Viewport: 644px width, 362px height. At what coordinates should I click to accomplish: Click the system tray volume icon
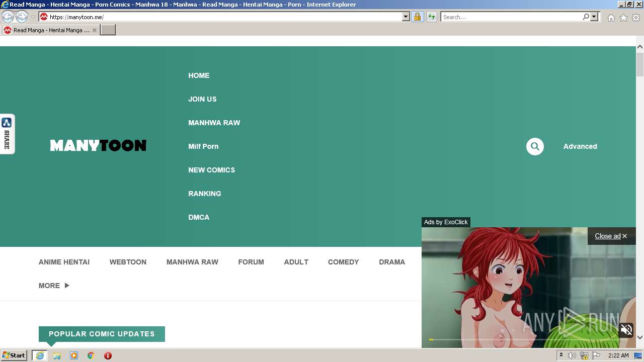(572, 355)
